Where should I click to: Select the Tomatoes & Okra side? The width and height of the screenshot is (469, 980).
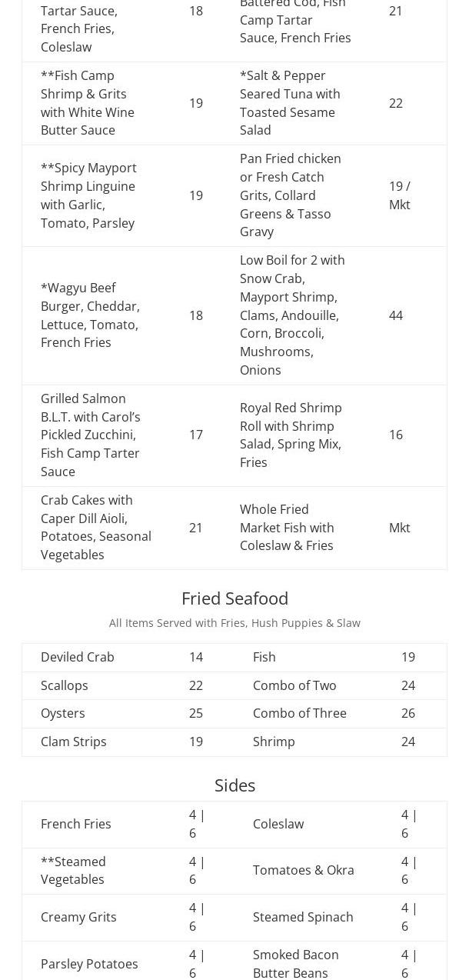[303, 870]
